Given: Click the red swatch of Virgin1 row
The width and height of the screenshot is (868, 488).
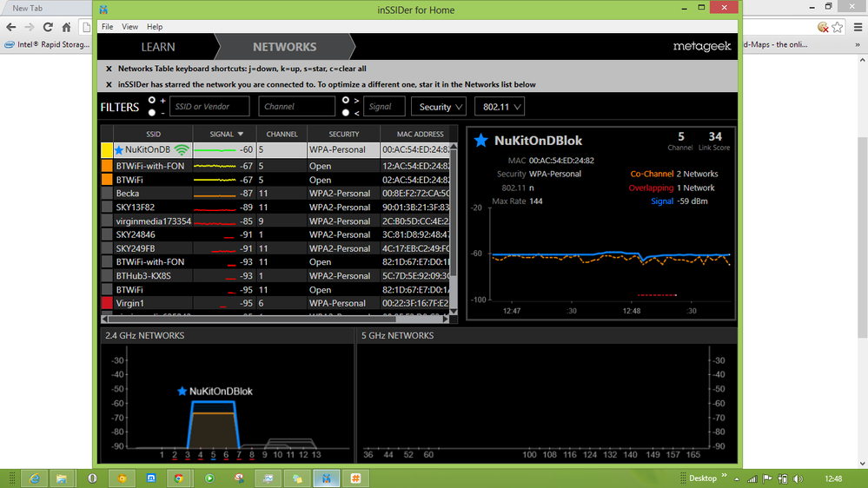Looking at the screenshot, I should 107,303.
